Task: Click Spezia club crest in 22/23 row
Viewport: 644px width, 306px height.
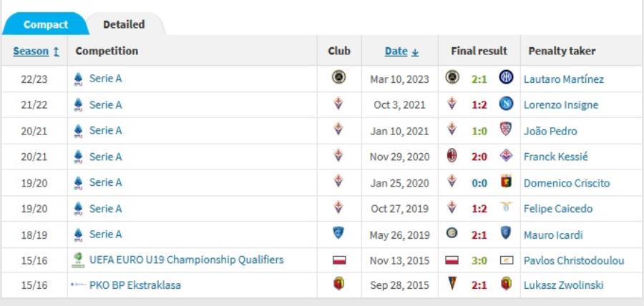Action: (339, 78)
